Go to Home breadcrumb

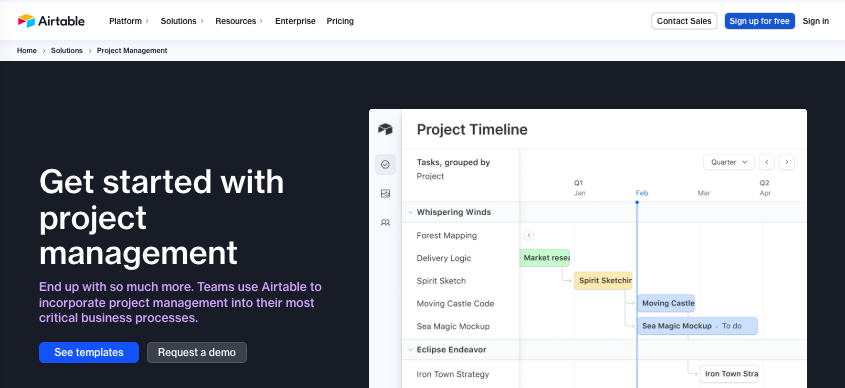click(x=26, y=51)
